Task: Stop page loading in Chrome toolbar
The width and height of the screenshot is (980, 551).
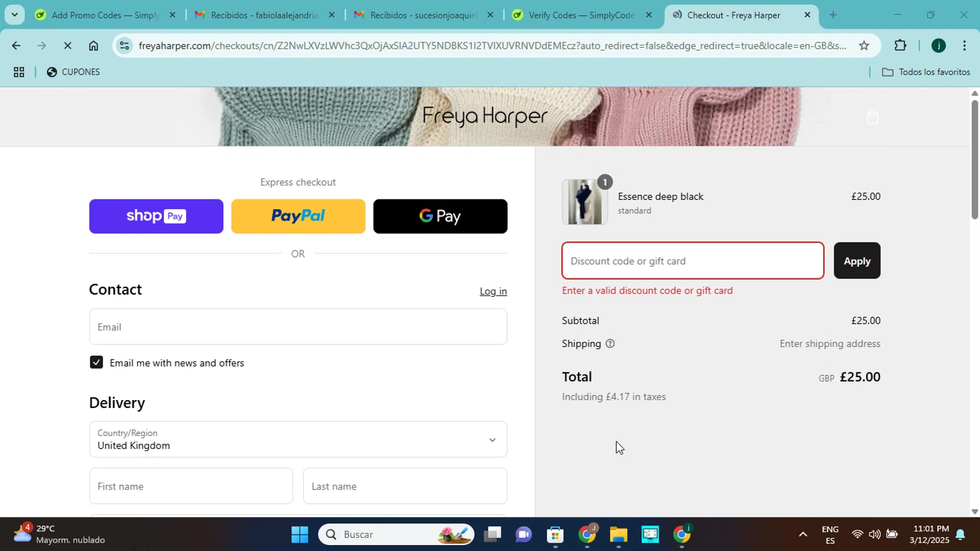Action: click(68, 46)
